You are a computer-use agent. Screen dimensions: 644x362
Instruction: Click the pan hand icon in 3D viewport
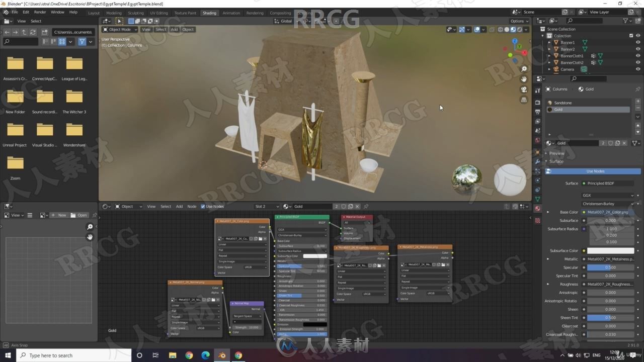click(524, 79)
